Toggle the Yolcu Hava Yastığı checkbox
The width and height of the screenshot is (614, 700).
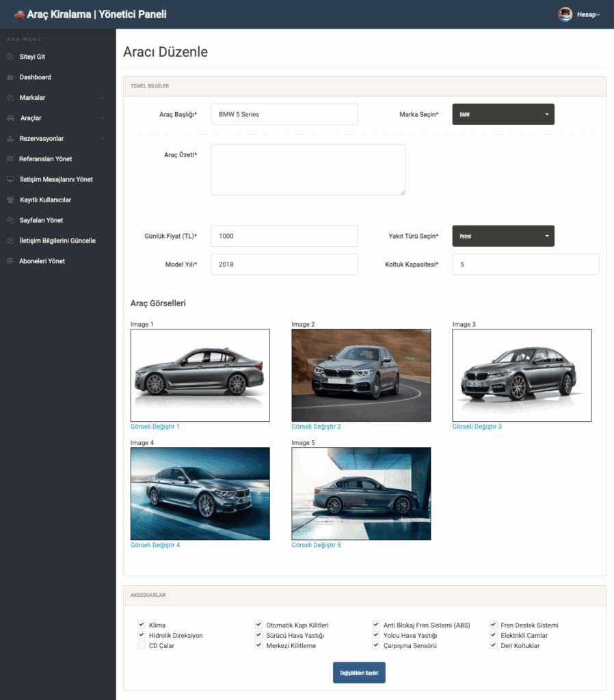[x=376, y=635]
